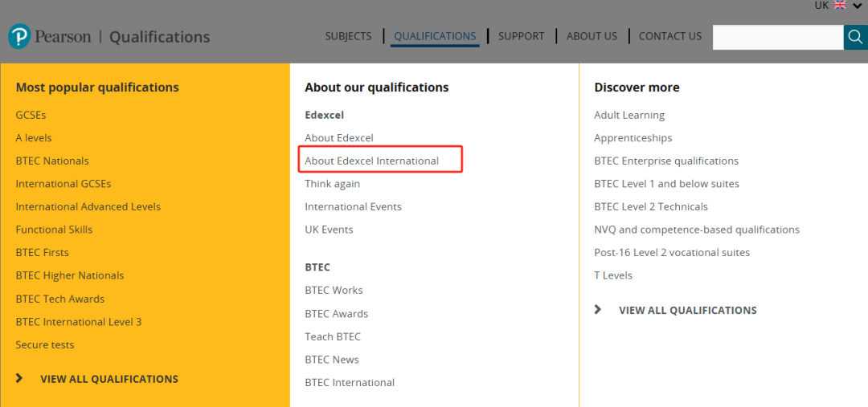Image resolution: width=868 pixels, height=407 pixels.
Task: Open BTEC Enterprise qualifications
Action: click(x=666, y=161)
